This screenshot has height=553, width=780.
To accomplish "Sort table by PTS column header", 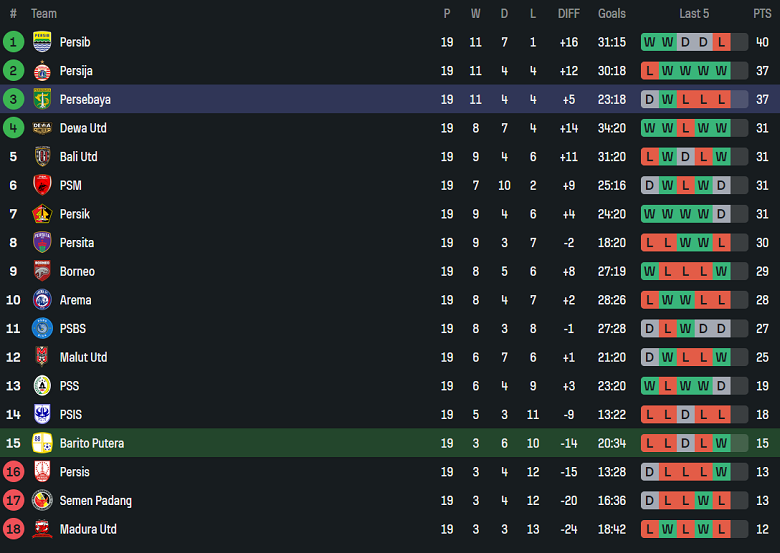I will pyautogui.click(x=762, y=14).
